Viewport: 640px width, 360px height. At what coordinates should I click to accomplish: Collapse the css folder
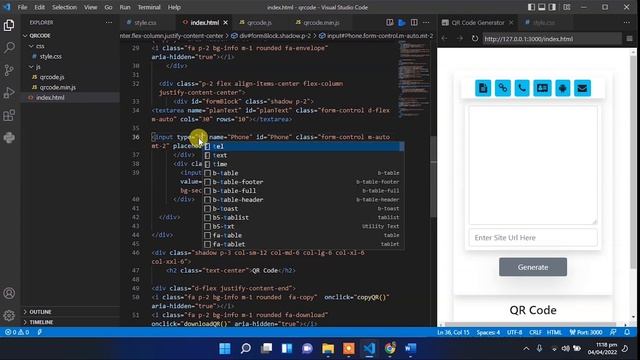point(71,46)
